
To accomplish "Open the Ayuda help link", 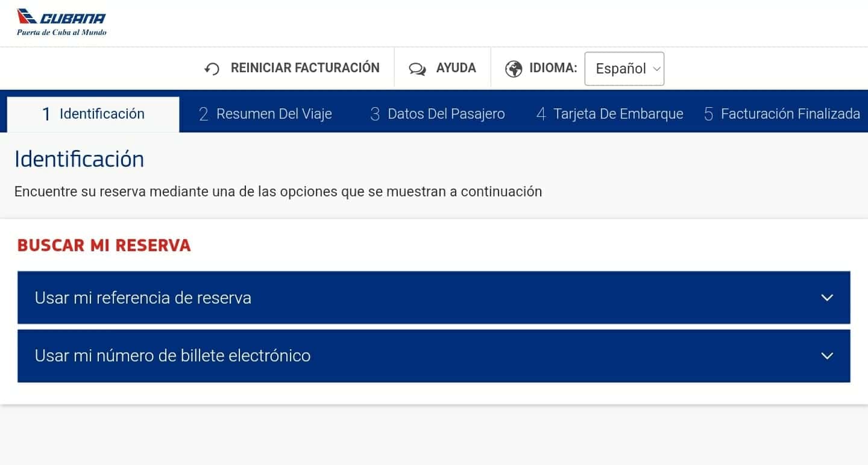I will tap(442, 68).
